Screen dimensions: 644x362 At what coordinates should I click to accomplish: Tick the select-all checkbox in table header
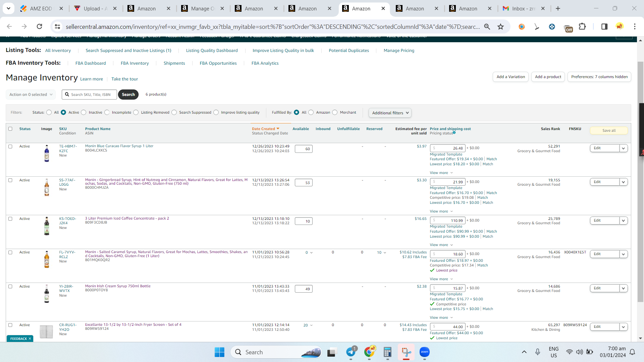10,129
